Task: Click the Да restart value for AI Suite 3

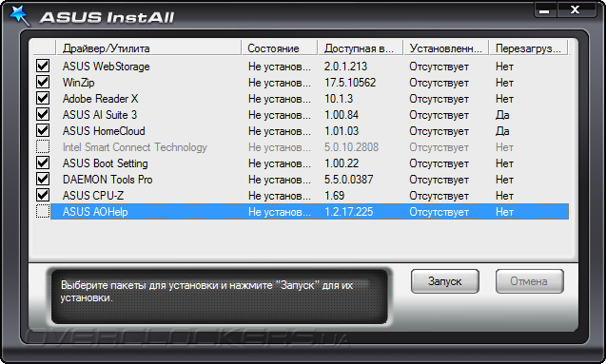Action: tap(502, 115)
